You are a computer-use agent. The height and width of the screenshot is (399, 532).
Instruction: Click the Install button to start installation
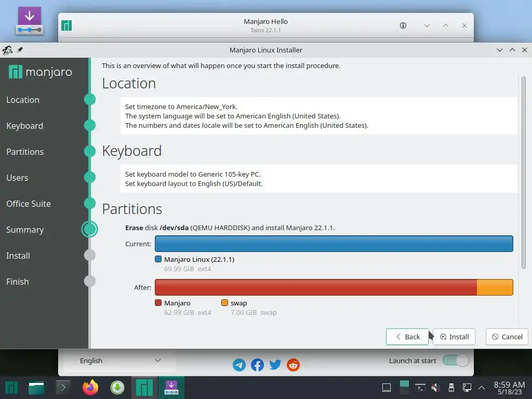pos(454,337)
